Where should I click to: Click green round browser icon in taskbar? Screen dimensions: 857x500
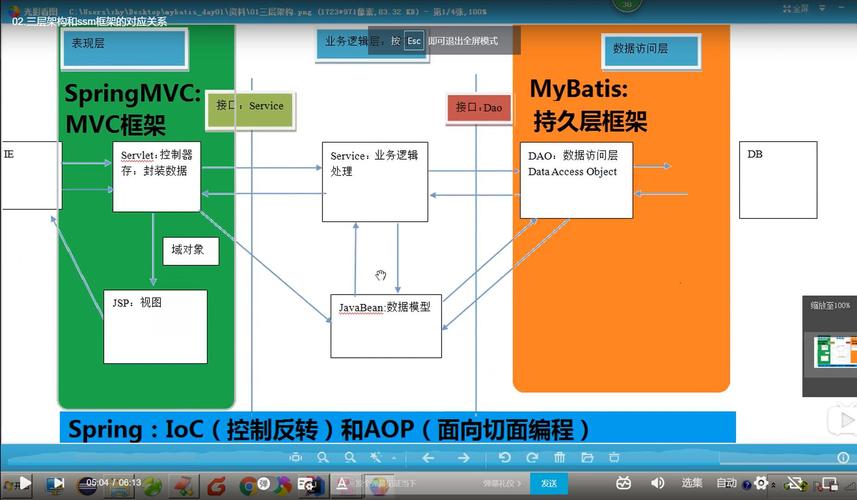coord(152,485)
